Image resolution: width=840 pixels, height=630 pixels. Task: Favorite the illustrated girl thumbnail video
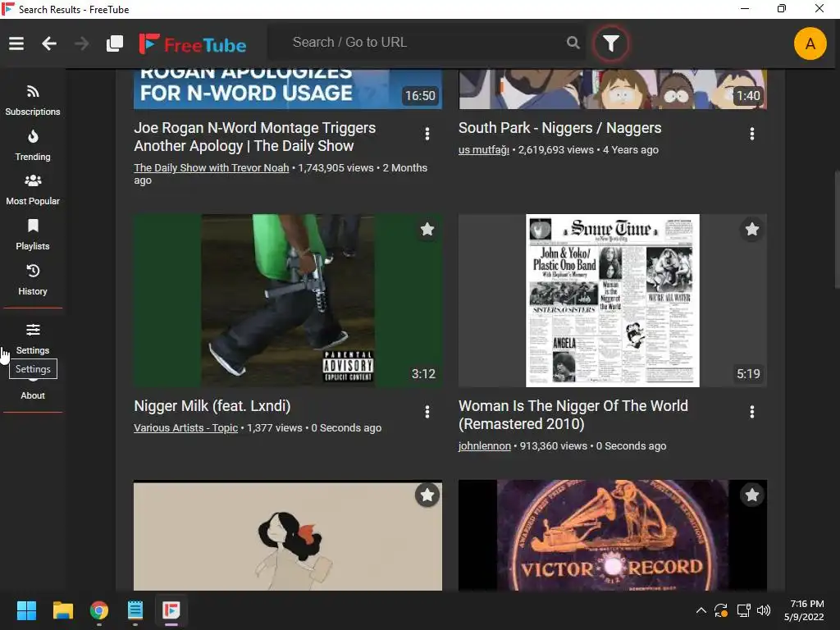[x=427, y=495]
